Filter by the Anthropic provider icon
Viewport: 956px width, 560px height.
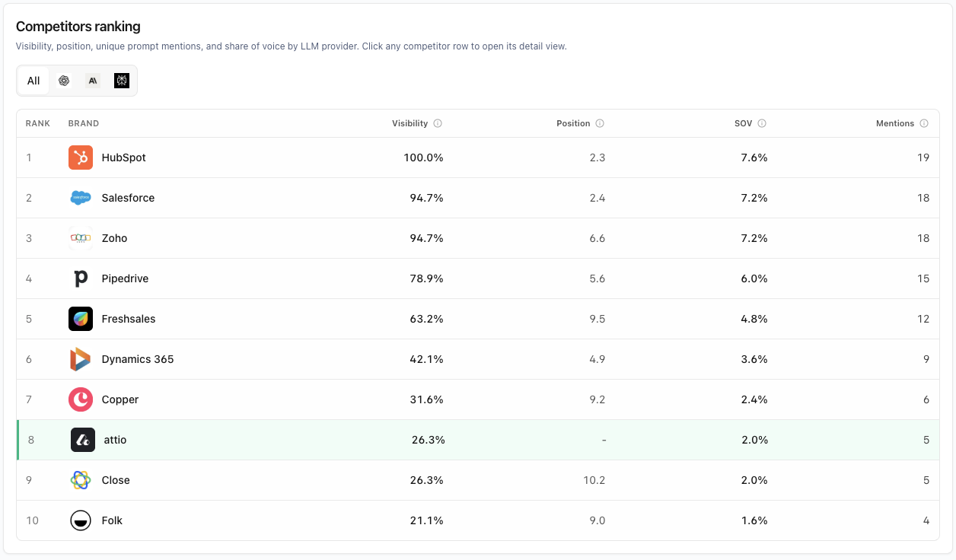click(93, 81)
